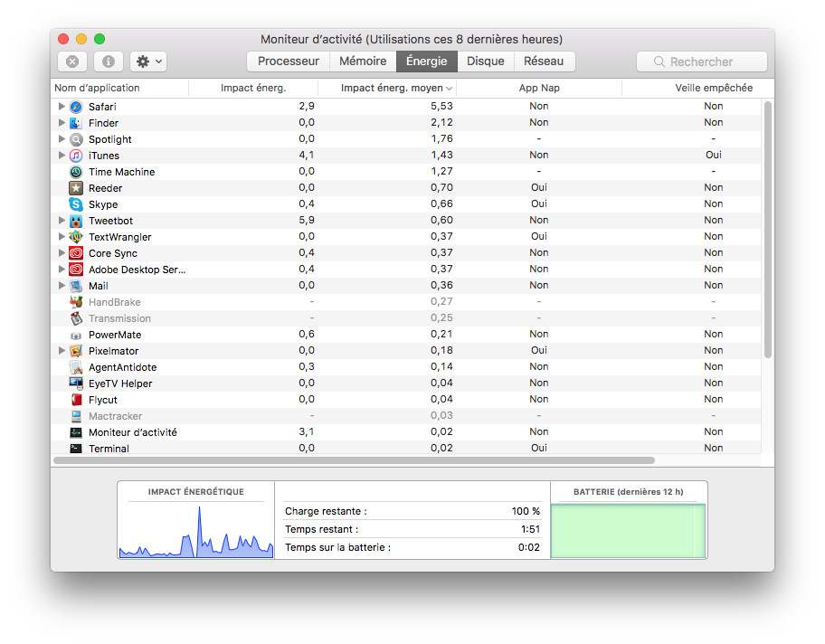
Task: Click the Charge restante 100 % value
Action: coord(526,511)
